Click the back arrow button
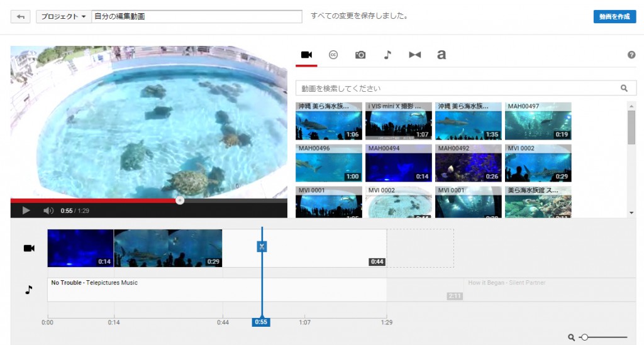This screenshot has height=345, width=644. click(x=21, y=17)
